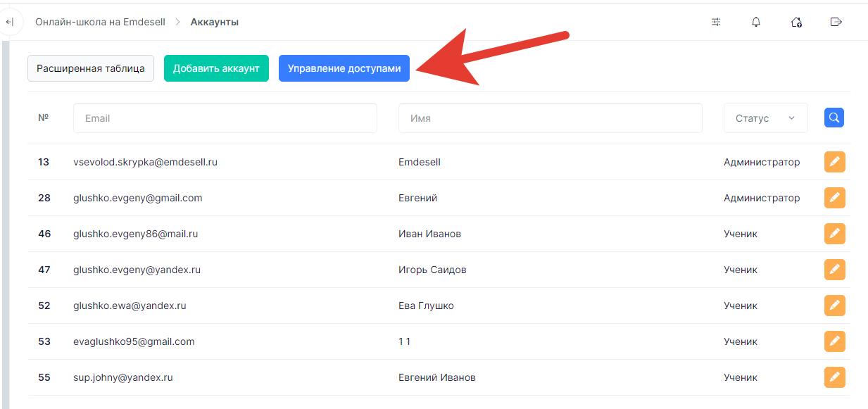Screen dimensions: 868x409
Task: Click the Расширенная таблица button
Action: click(x=91, y=68)
